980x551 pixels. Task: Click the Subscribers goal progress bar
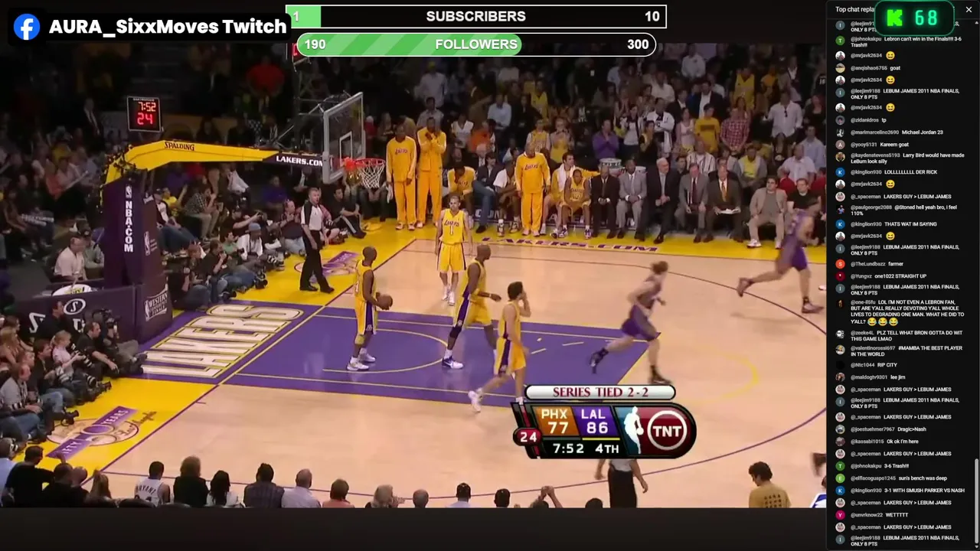[476, 17]
